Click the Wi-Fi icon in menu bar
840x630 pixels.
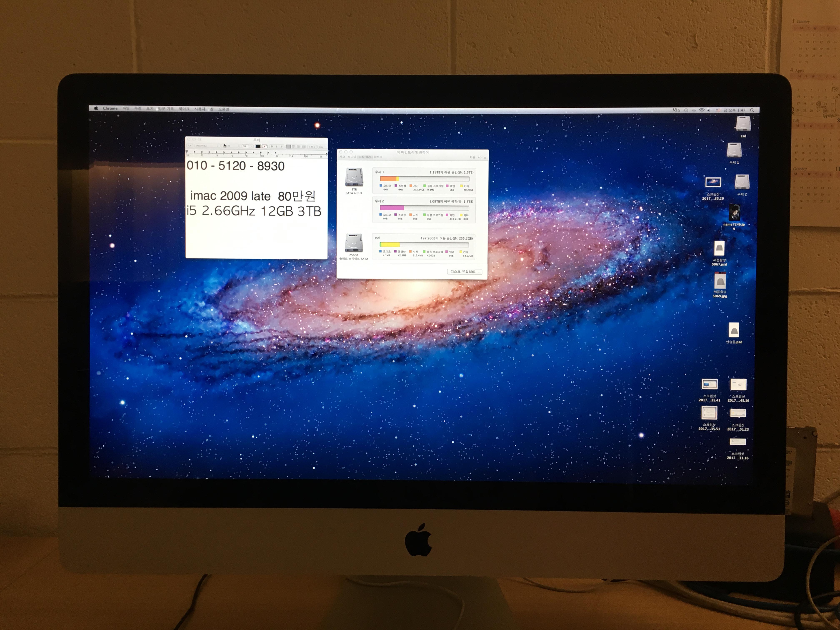coord(702,110)
